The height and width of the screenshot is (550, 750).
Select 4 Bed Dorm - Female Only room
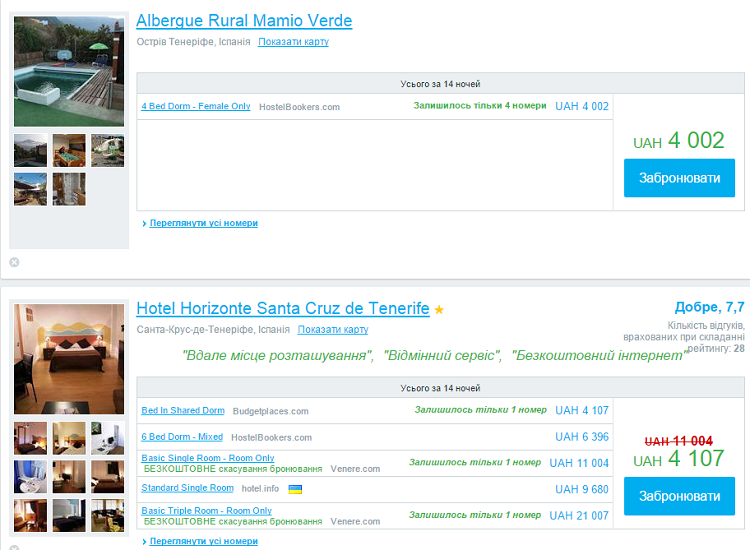click(x=195, y=106)
